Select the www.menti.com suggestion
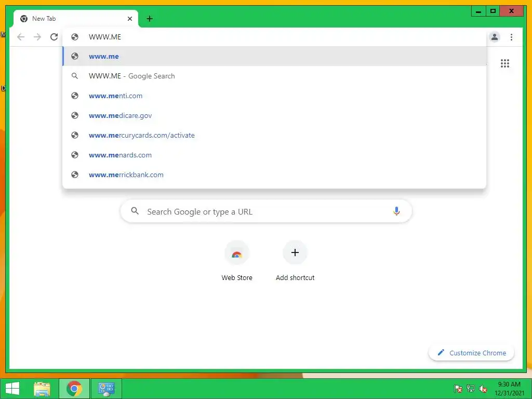532x399 pixels. [x=274, y=96]
